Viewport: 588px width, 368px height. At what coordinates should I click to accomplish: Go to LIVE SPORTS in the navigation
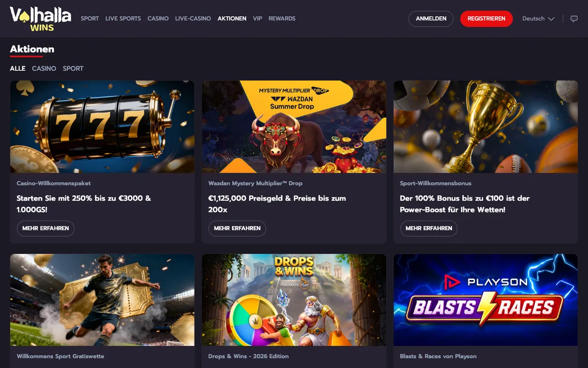[x=123, y=19]
